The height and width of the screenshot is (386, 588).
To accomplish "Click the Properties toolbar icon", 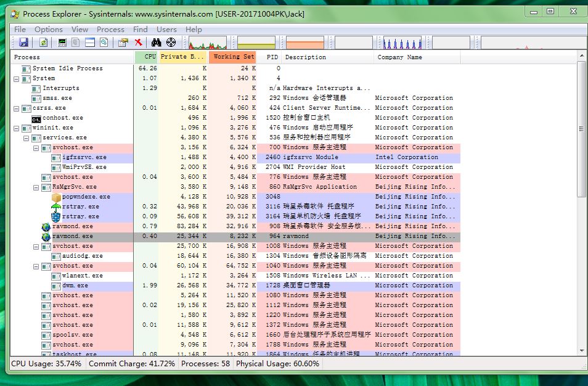I will click(123, 43).
